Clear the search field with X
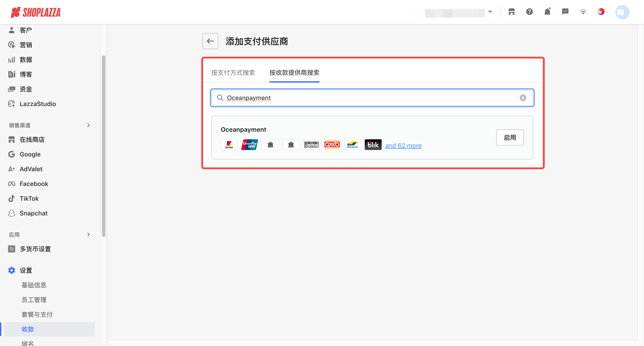The height and width of the screenshot is (346, 644). click(x=523, y=98)
